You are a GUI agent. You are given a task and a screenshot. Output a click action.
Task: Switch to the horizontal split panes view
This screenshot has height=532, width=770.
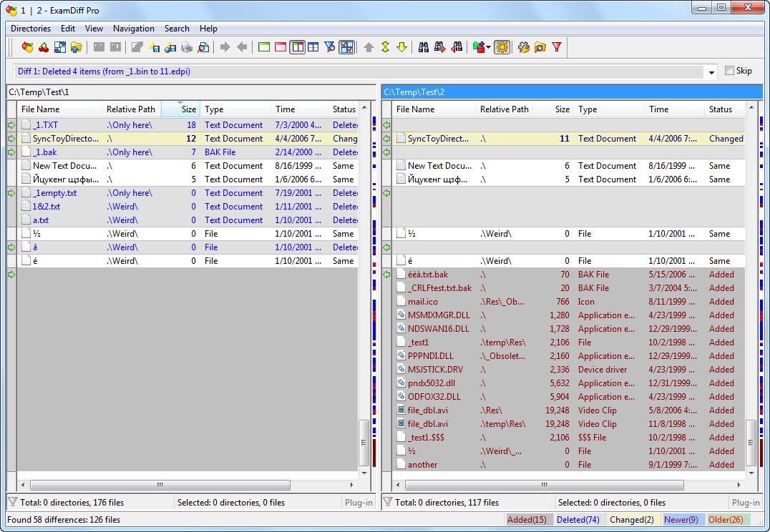[313, 47]
